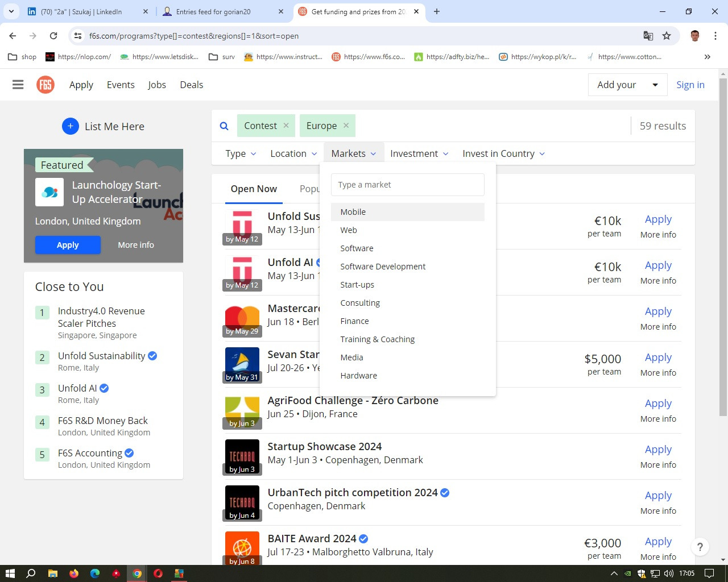Select Software Development from markets list
Viewport: 728px width, 582px height.
click(x=383, y=267)
